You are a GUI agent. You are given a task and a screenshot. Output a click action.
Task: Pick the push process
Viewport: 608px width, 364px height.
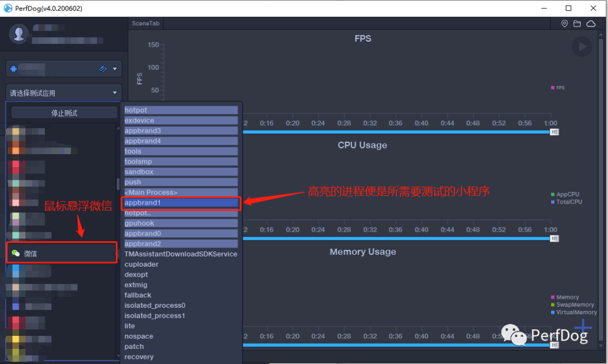[181, 182]
